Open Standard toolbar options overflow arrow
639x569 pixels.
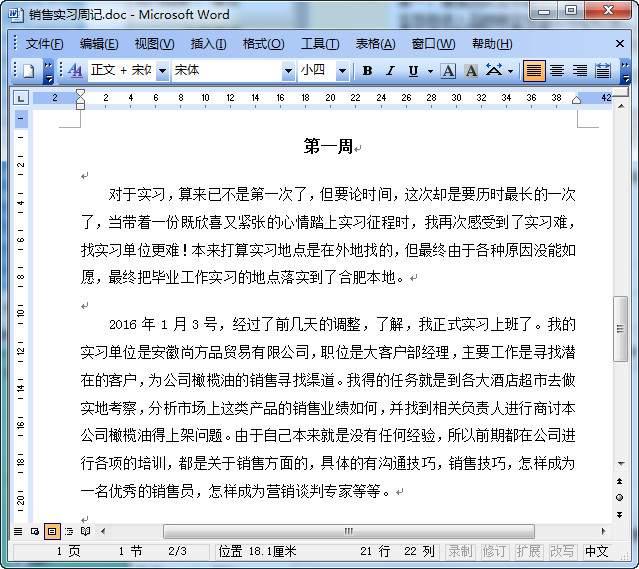click(x=48, y=71)
